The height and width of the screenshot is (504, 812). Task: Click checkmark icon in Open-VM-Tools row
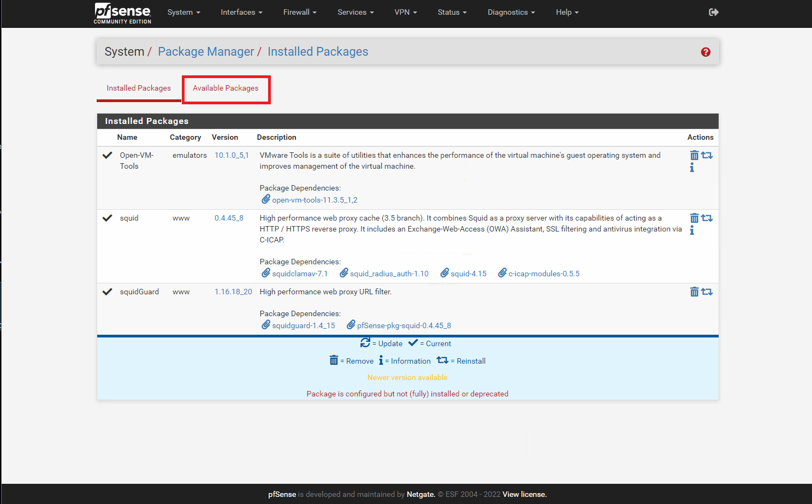108,156
